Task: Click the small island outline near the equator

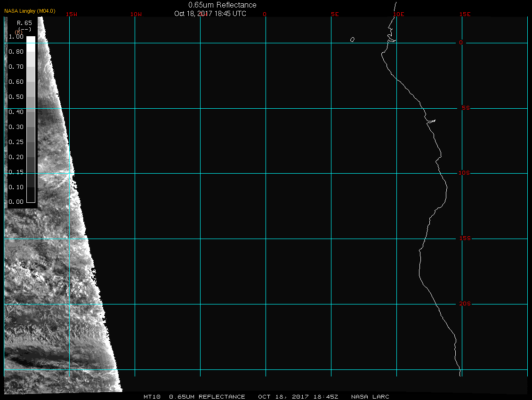Action: tap(352, 40)
